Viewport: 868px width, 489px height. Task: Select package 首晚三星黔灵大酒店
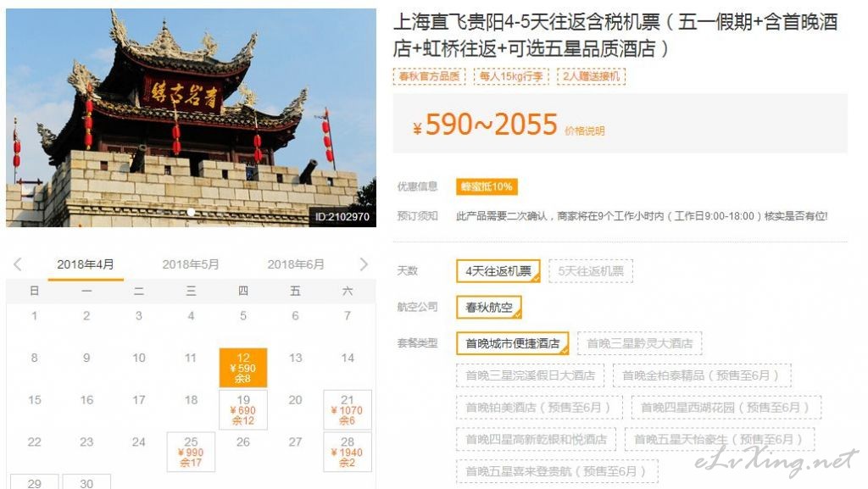pos(639,343)
